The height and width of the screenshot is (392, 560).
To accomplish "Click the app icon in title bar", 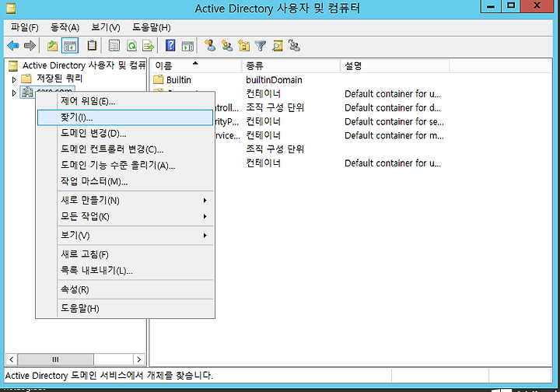I will pyautogui.click(x=11, y=9).
